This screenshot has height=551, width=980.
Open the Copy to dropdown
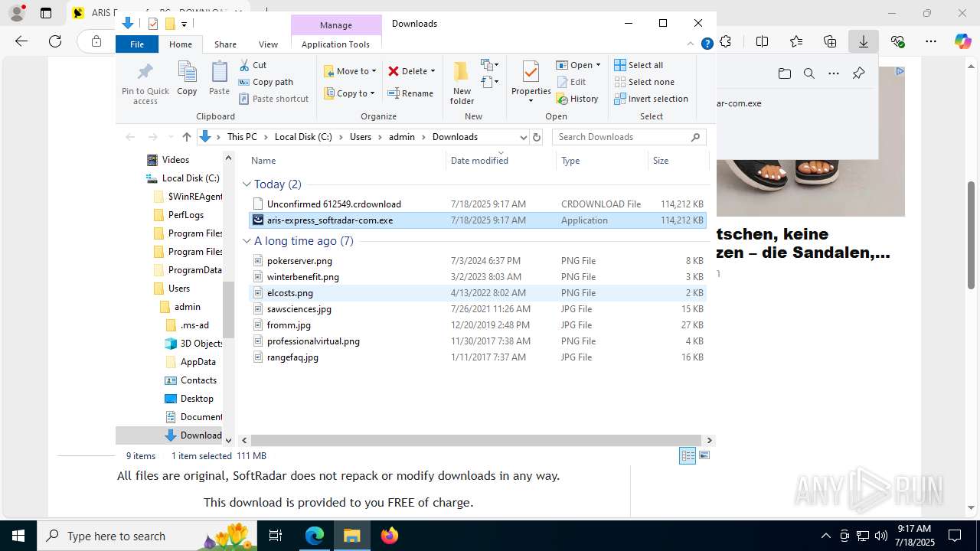tap(350, 93)
